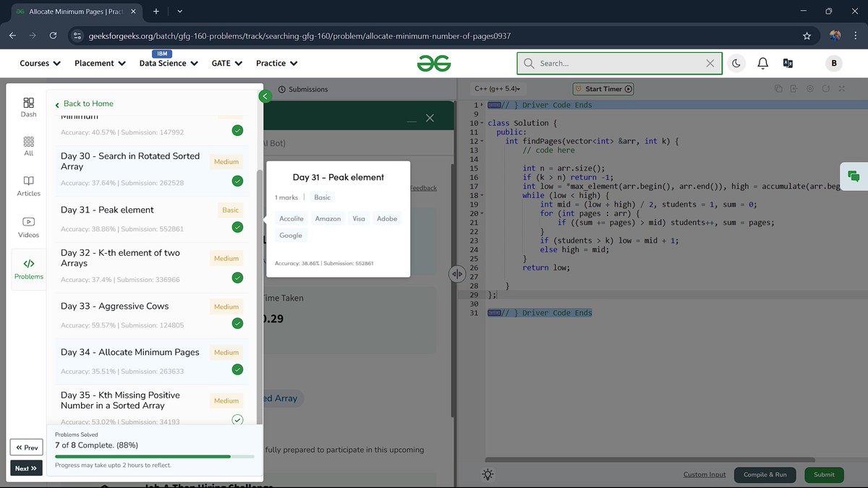Click the Prev button
868x488 pixels.
[x=27, y=448]
